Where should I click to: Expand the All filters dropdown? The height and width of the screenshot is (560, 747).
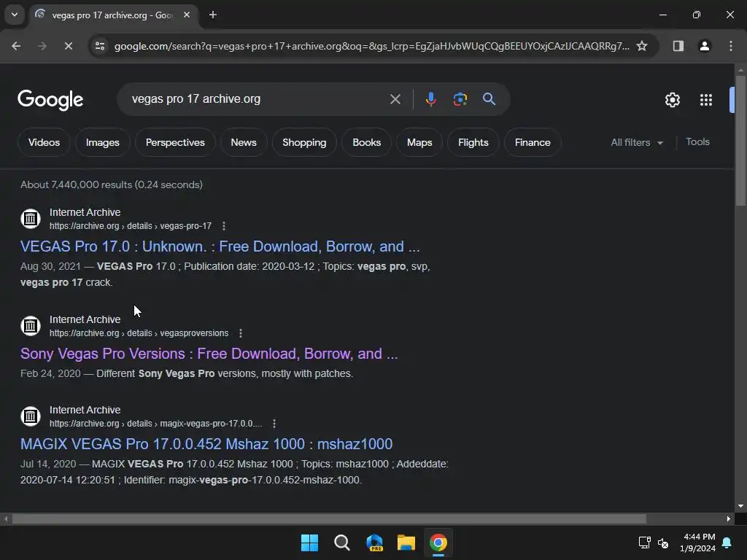(636, 142)
